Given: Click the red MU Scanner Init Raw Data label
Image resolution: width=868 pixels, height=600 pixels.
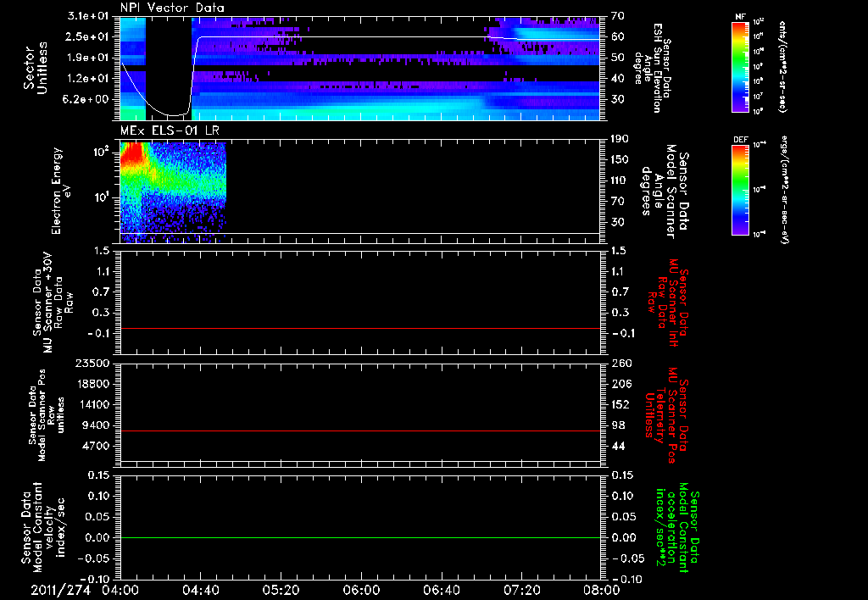Looking at the screenshot, I should (x=667, y=303).
